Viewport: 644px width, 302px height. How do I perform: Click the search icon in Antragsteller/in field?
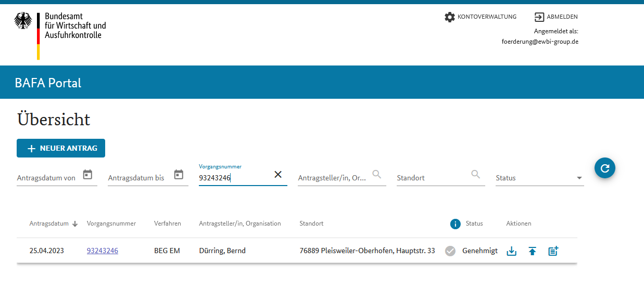pyautogui.click(x=377, y=175)
